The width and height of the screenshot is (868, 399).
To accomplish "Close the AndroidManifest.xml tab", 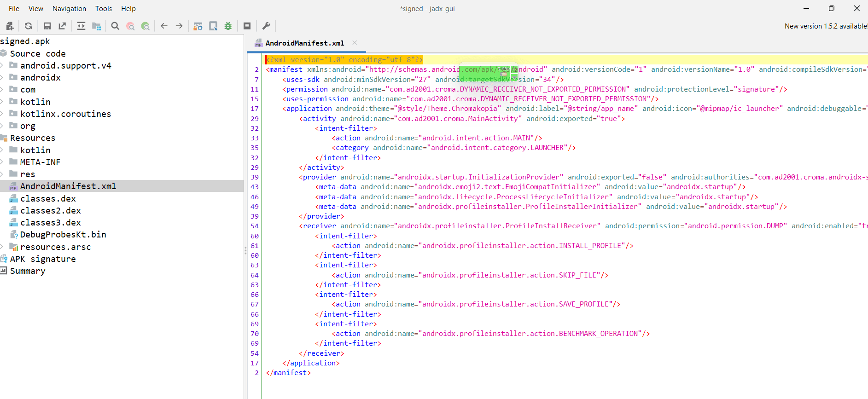I will (x=355, y=43).
